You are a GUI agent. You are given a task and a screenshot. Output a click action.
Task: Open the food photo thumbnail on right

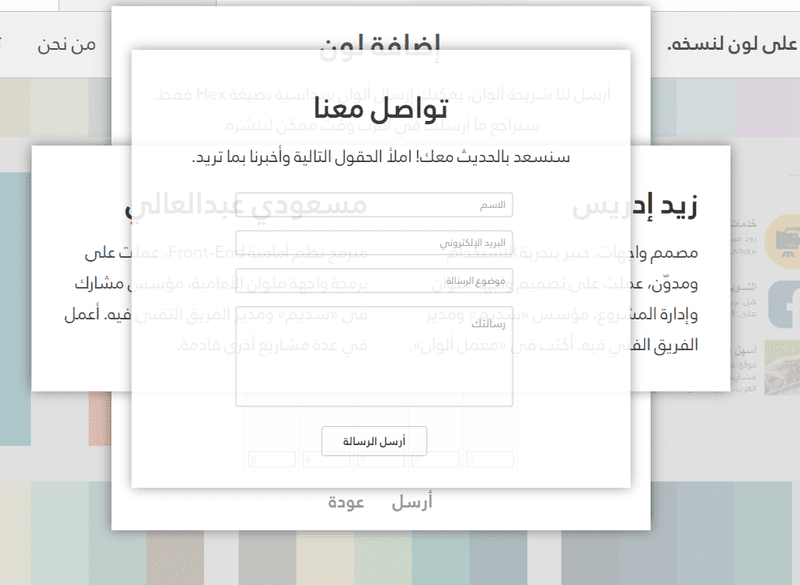tap(782, 367)
